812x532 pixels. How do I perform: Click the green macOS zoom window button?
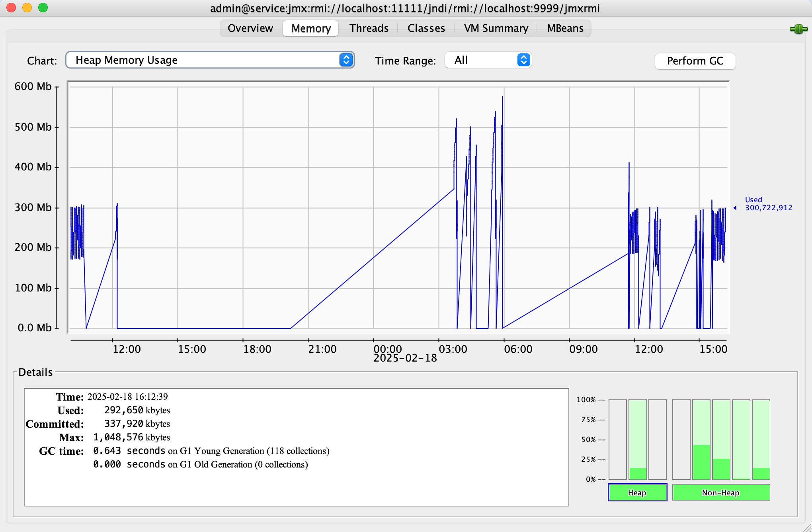(43, 8)
